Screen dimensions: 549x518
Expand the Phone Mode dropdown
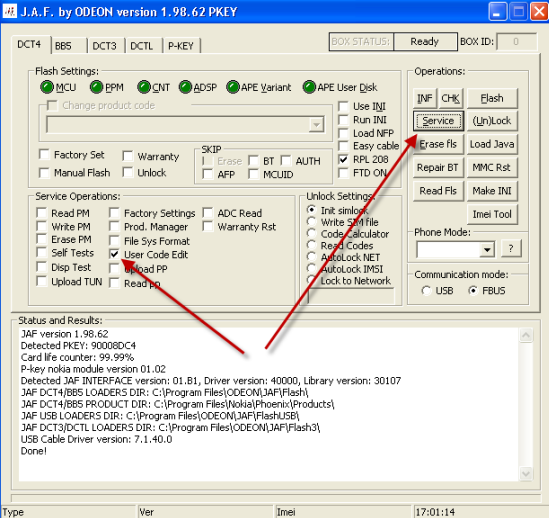(487, 250)
